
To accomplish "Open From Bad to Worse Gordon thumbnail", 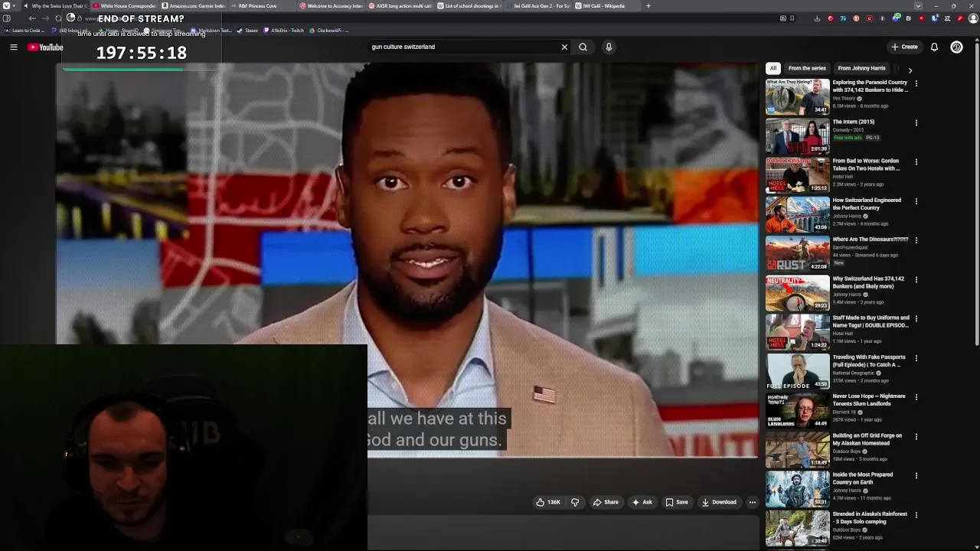I will tap(797, 174).
